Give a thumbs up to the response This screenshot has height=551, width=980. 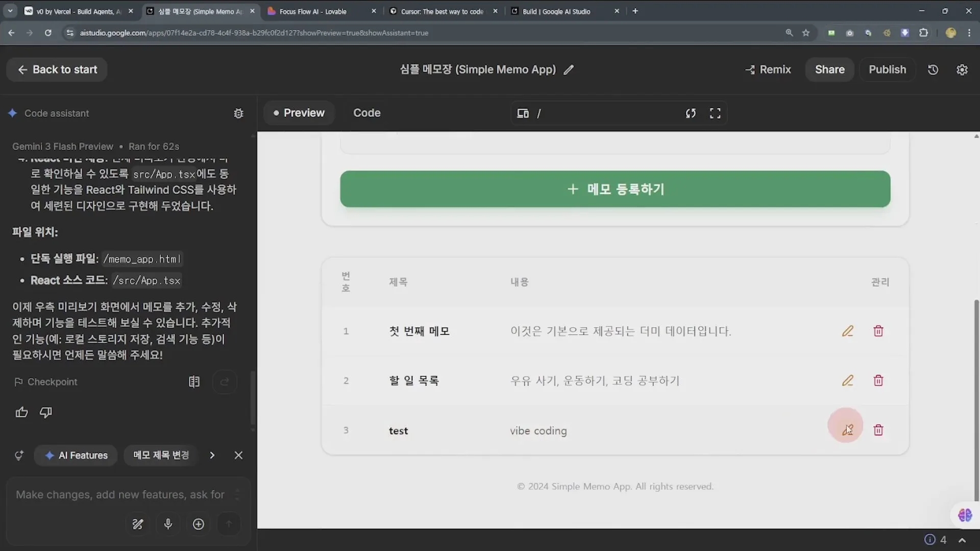21,412
